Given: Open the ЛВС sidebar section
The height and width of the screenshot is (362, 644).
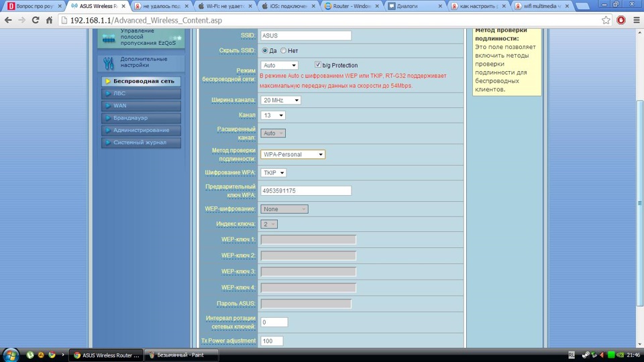Looking at the screenshot, I should coord(141,94).
